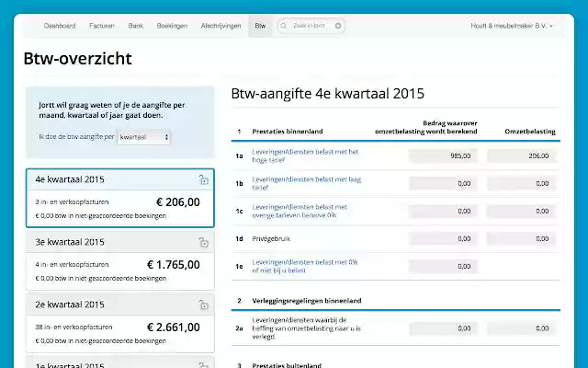This screenshot has height=368, width=588.
Task: Select the 2e kwartaal 2015 card
Action: (120, 323)
